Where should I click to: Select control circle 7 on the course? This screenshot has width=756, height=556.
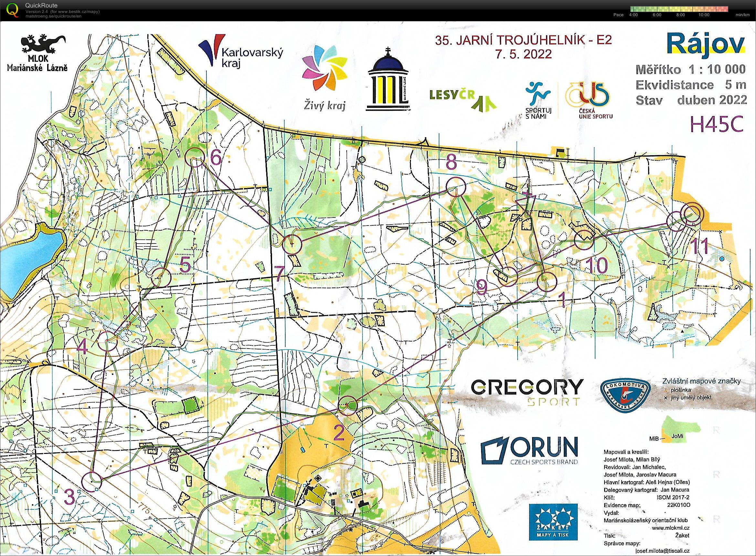point(291,244)
